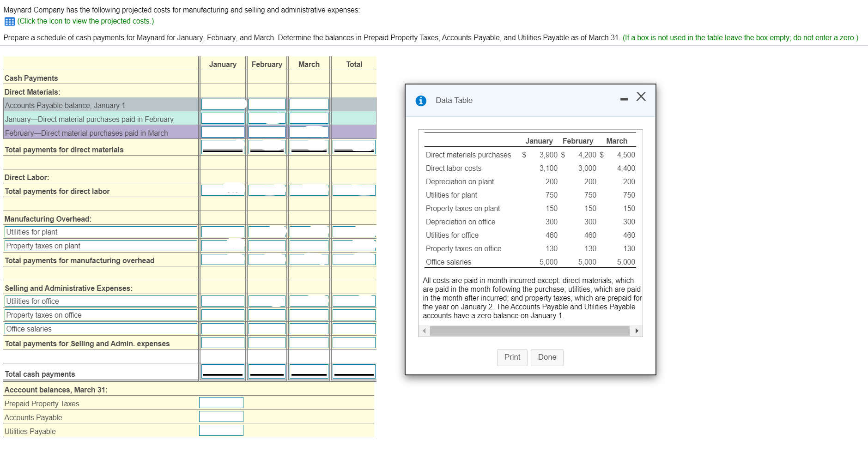The image size is (868, 452).
Task: Select February Utilities for plant field
Action: tap(267, 232)
